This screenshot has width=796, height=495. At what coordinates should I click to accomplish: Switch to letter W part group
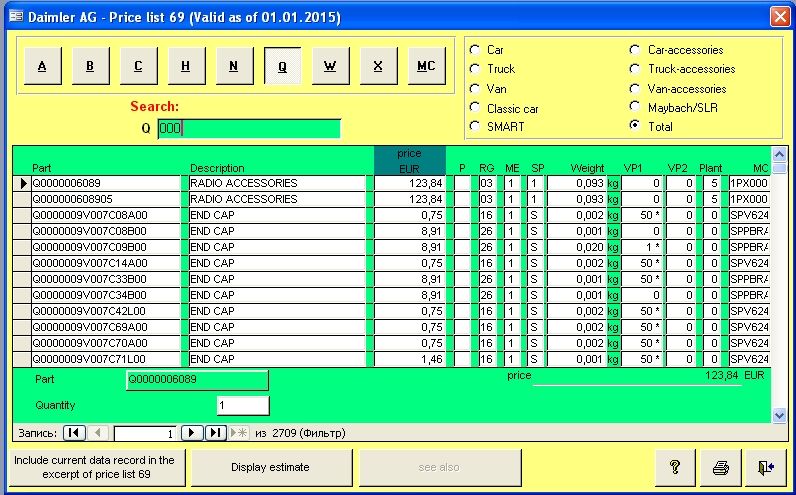(x=330, y=66)
